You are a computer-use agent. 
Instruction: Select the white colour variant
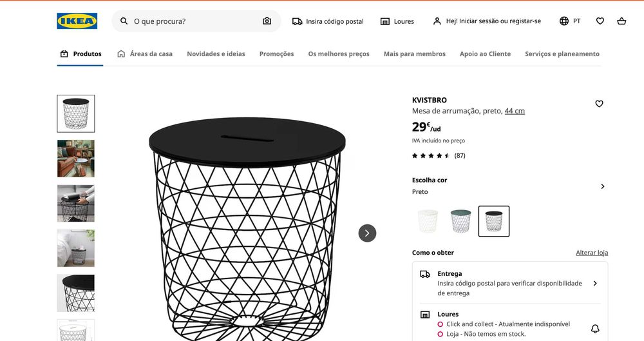click(428, 221)
